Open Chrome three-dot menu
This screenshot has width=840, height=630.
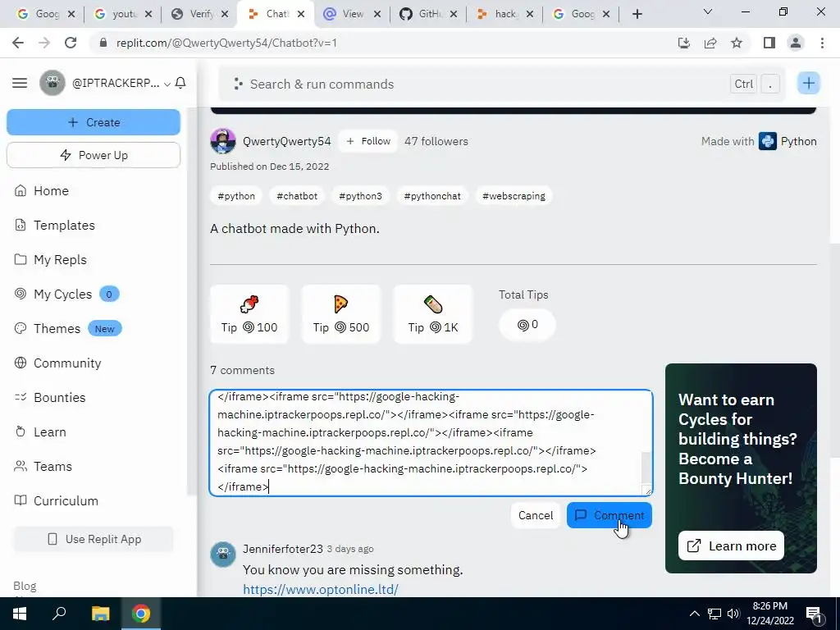(822, 43)
